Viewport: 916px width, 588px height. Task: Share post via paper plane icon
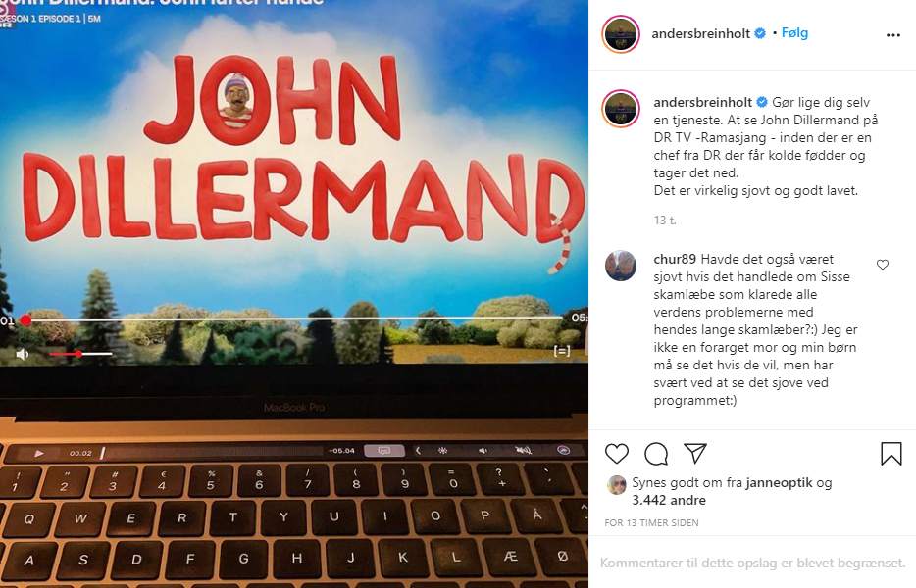(695, 453)
